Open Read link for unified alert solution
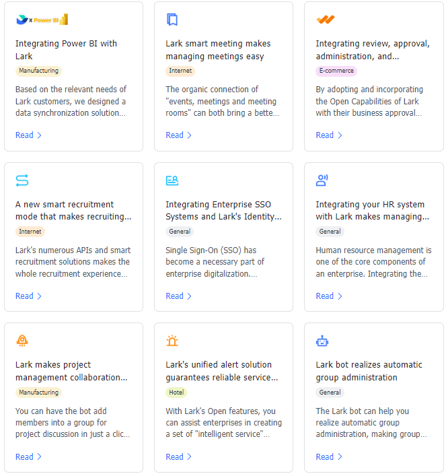The image size is (448, 476). pyautogui.click(x=178, y=457)
